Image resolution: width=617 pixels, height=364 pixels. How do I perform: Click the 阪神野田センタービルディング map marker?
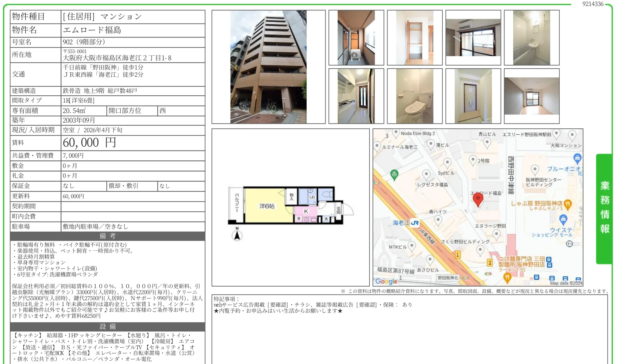pyautogui.click(x=534, y=169)
